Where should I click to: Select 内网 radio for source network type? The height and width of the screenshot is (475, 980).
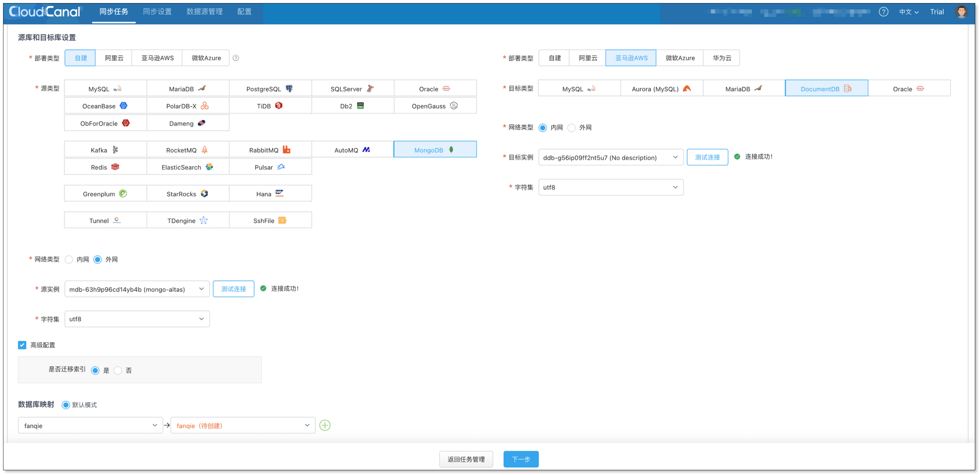click(x=69, y=260)
